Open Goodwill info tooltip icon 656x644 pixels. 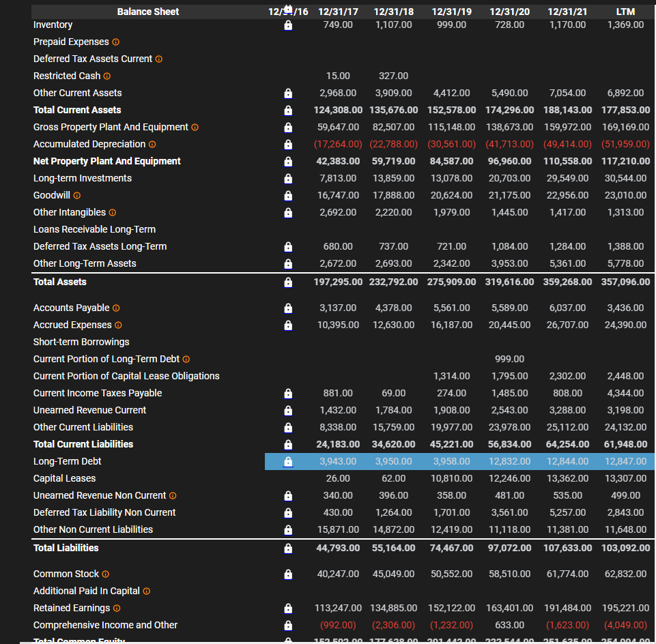(x=76, y=195)
